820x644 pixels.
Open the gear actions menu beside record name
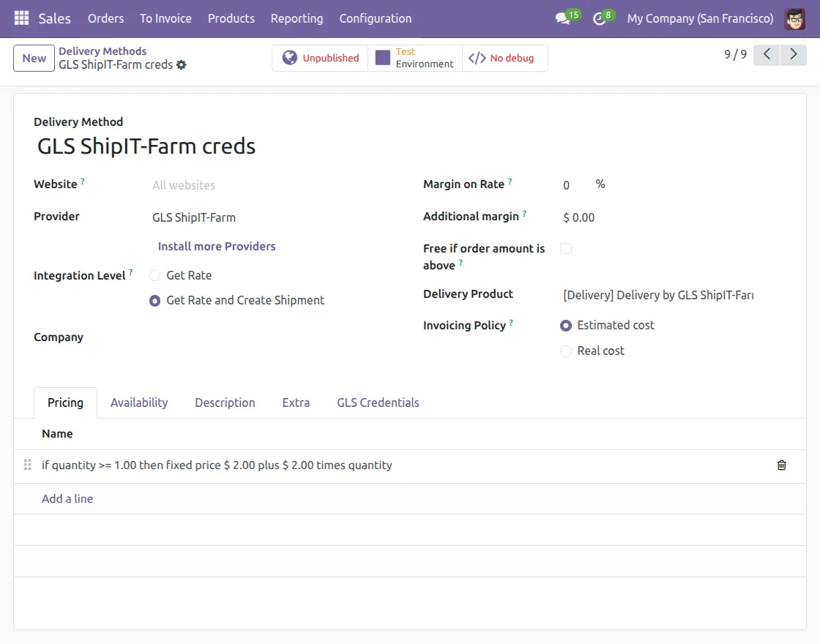point(181,65)
